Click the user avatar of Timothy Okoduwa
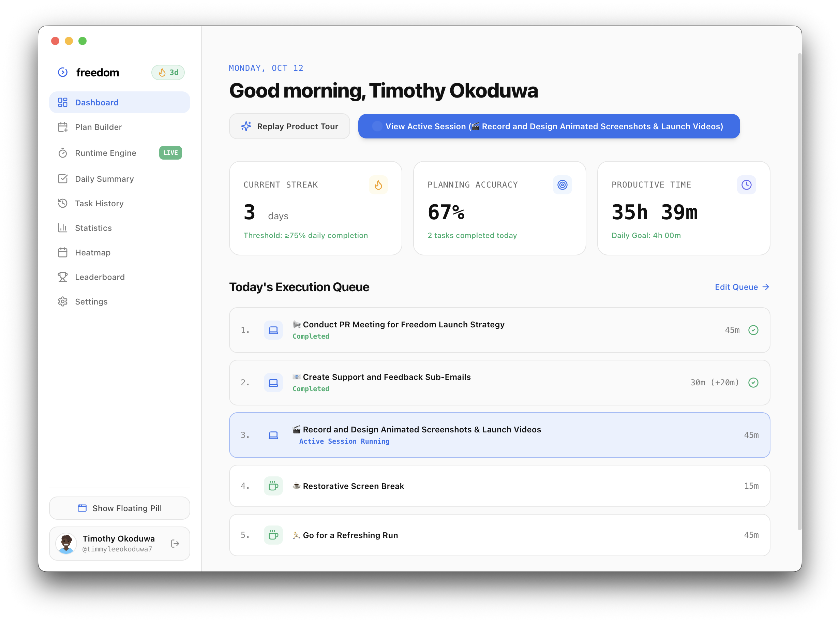The image size is (840, 622). pos(66,543)
